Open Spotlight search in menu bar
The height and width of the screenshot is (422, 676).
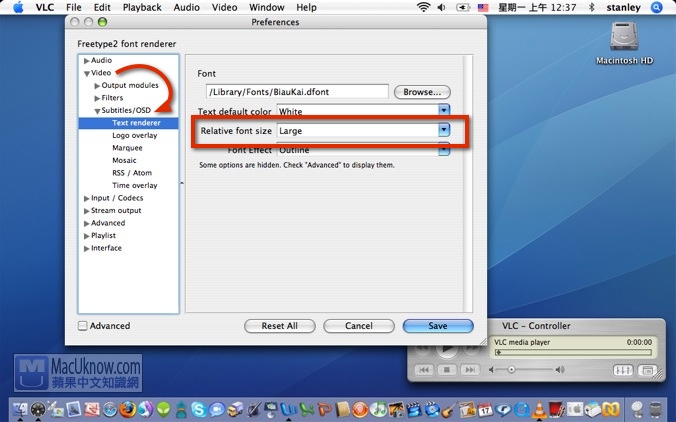tap(656, 7)
